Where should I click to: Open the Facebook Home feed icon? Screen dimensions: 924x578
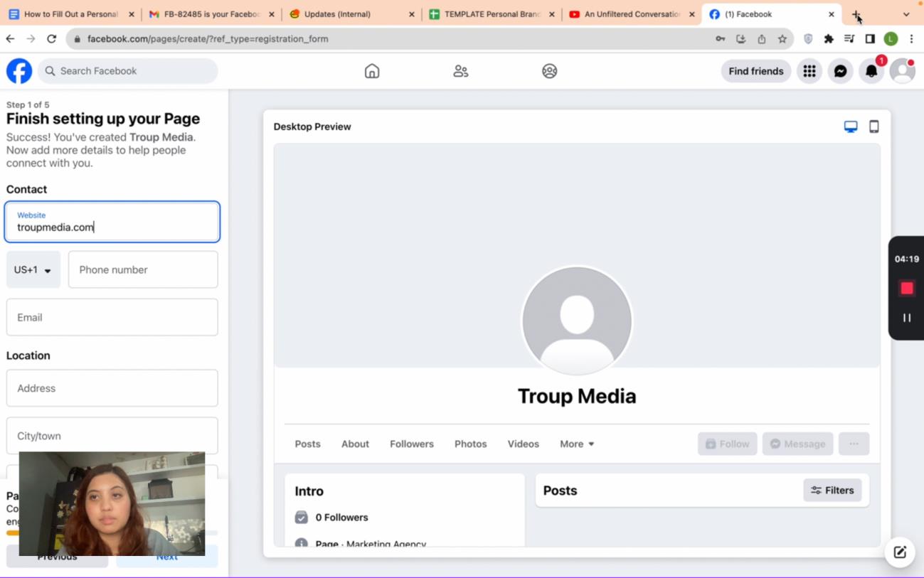(x=372, y=71)
